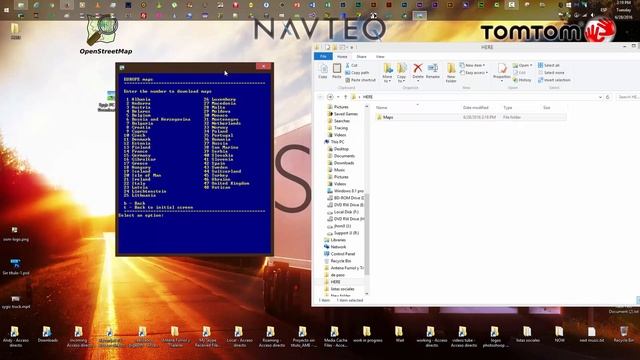Screen dimensions: 640x360
Task: Expand the New item dropdown
Action: click(473, 65)
